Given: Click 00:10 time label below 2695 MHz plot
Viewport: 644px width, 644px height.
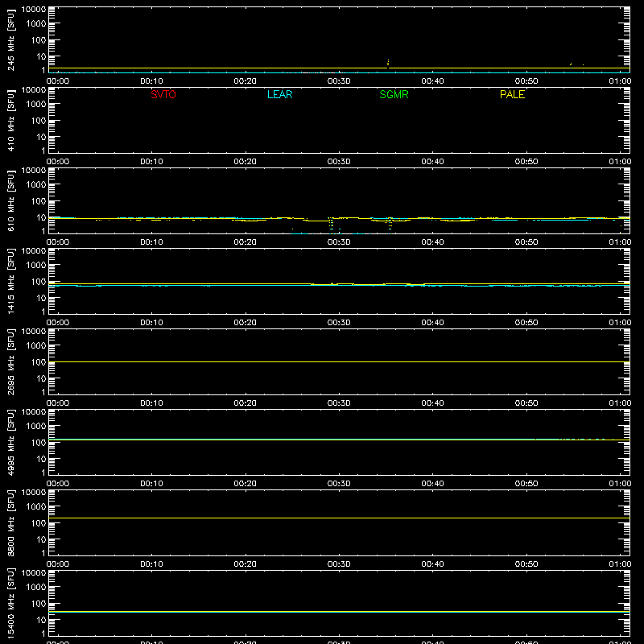Looking at the screenshot, I should [x=151, y=403].
